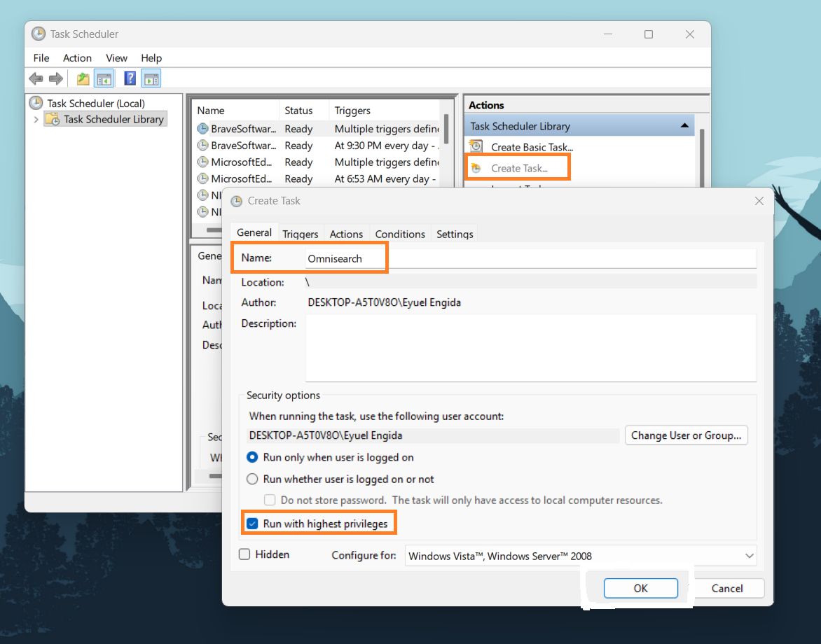Switch to the Triggers tab
The height and width of the screenshot is (644, 821).
301,234
